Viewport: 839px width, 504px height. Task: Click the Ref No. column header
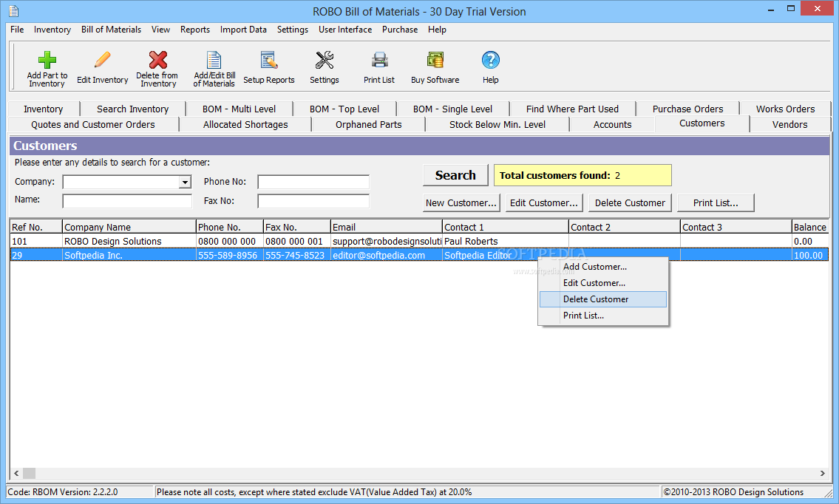point(35,227)
